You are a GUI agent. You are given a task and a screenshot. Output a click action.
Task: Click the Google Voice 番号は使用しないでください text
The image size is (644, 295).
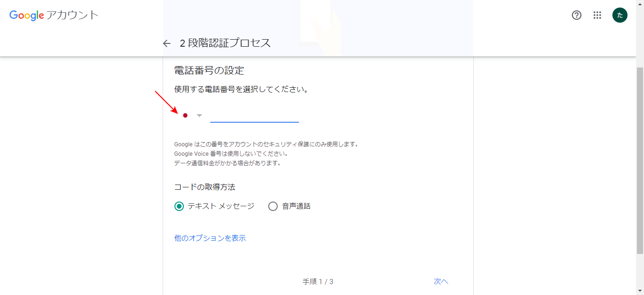click(231, 153)
